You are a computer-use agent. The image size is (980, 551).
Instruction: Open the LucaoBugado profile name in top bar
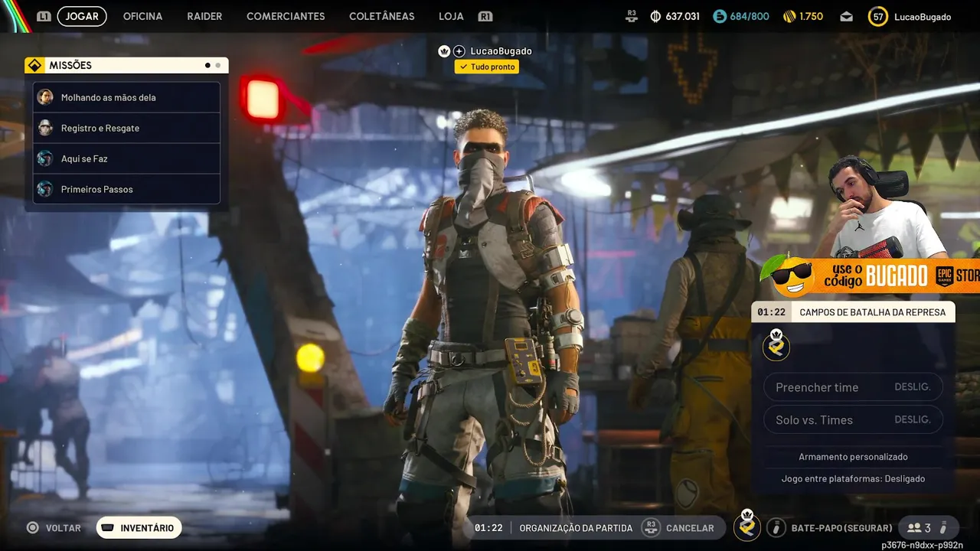923,16
